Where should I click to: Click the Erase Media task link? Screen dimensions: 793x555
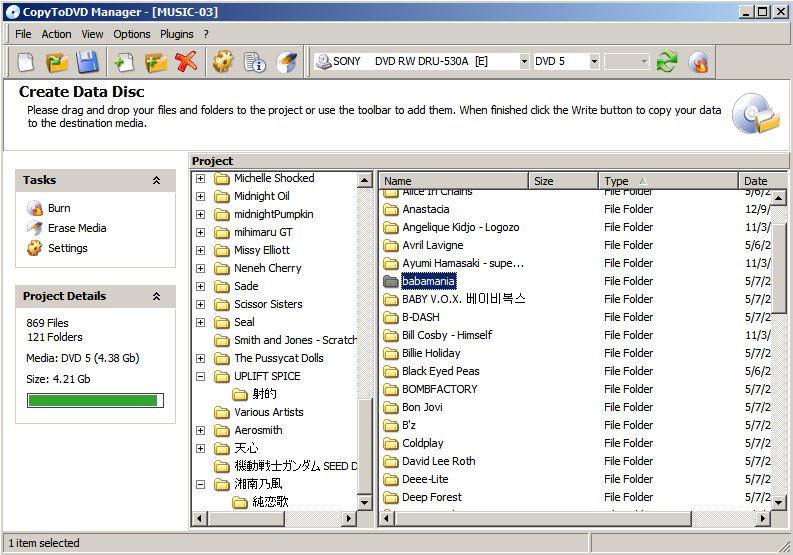tap(77, 228)
